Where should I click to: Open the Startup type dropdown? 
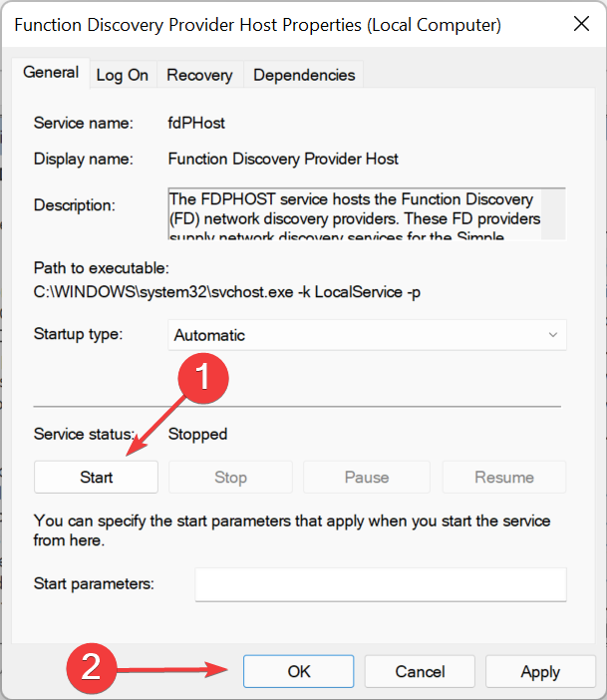pos(367,335)
